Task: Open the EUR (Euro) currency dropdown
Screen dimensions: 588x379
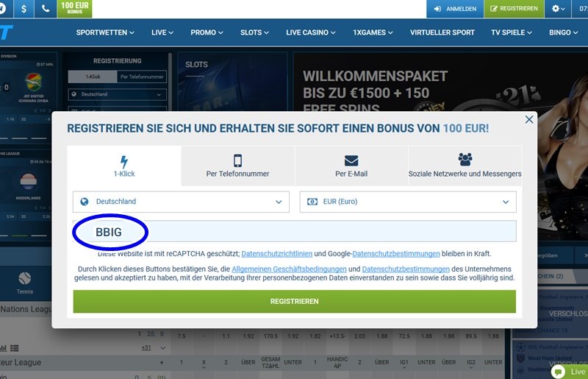Action: (x=408, y=202)
